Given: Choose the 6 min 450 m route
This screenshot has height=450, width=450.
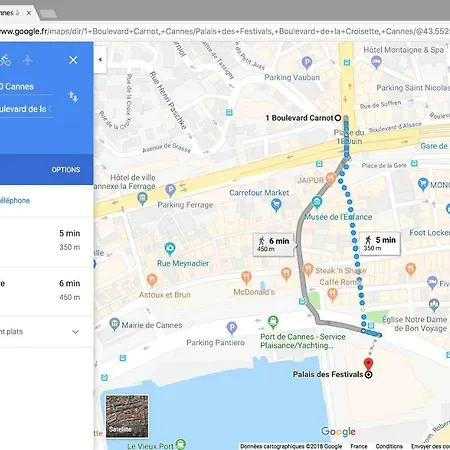Looking at the screenshot, I should click(x=47, y=291).
